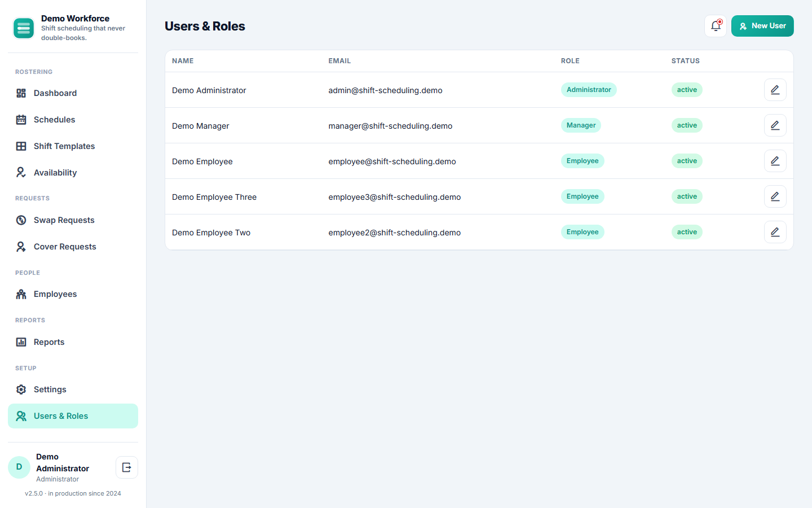Go to the Employees label
The height and width of the screenshot is (508, 812).
click(55, 294)
